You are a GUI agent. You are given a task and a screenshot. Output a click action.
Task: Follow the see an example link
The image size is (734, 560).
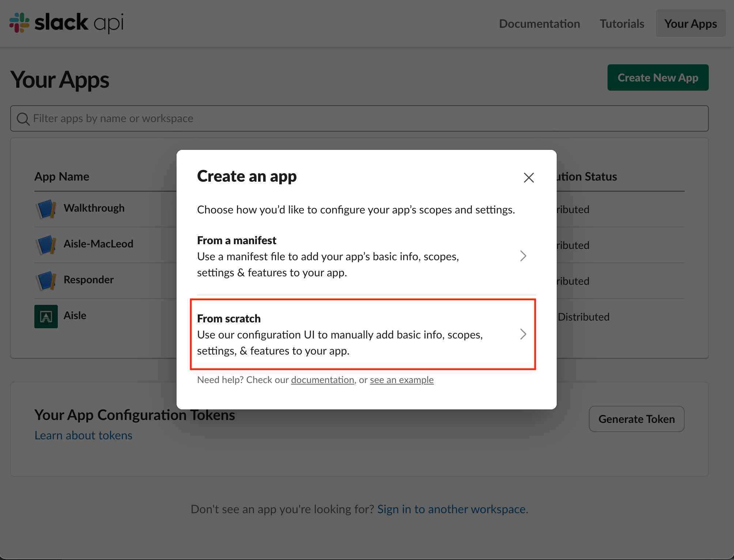click(401, 380)
